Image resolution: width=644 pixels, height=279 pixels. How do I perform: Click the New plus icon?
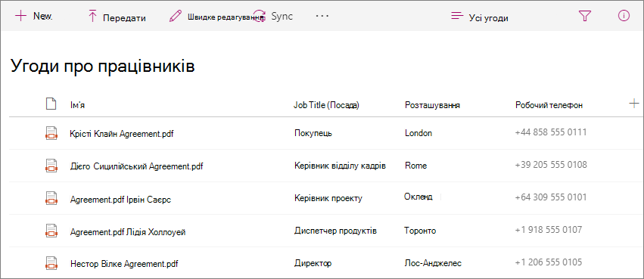point(20,16)
